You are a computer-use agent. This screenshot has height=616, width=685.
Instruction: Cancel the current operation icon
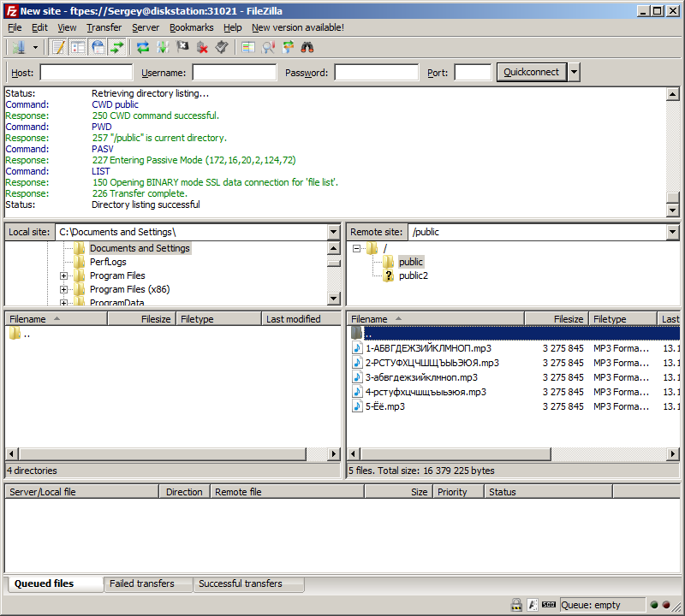coord(182,47)
